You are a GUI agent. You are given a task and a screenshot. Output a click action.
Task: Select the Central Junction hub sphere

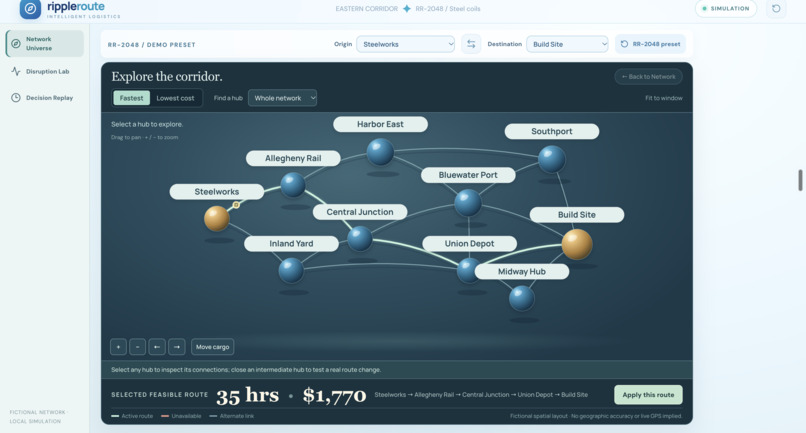pyautogui.click(x=360, y=239)
